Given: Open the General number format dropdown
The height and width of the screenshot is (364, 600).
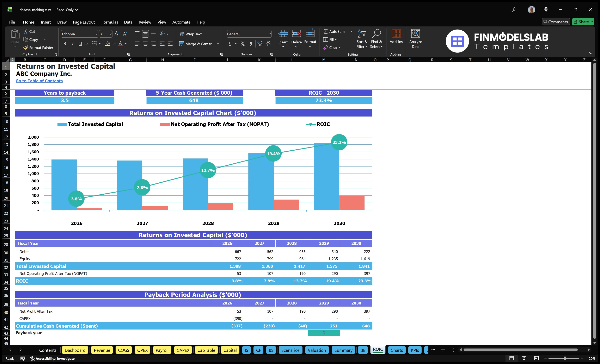Looking at the screenshot, I should pyautogui.click(x=270, y=34).
